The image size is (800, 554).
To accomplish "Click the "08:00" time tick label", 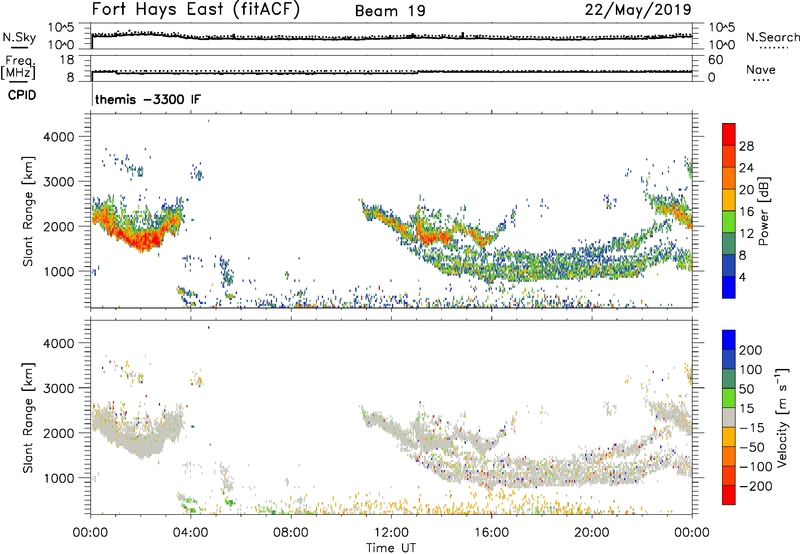I will 291,533.
